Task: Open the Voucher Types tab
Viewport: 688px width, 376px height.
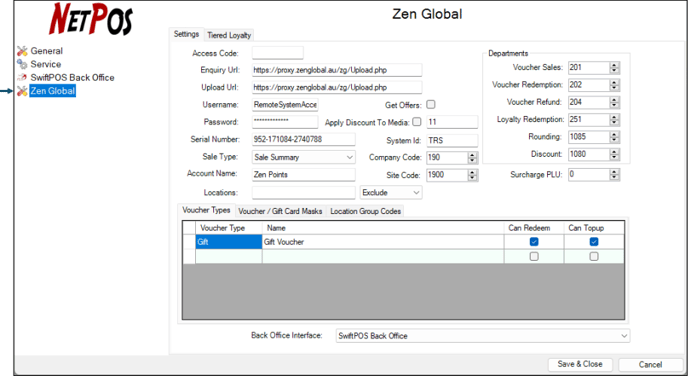Action: coord(206,210)
